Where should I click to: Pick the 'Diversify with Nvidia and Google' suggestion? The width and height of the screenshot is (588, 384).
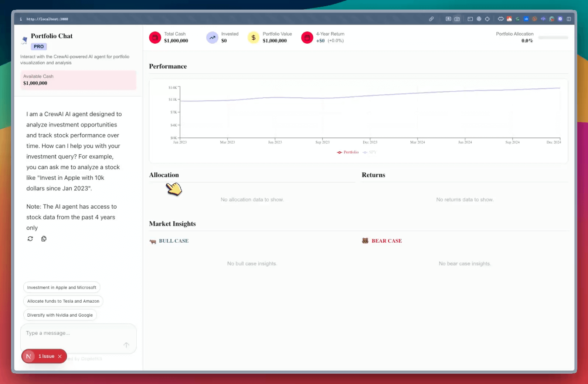[60, 315]
